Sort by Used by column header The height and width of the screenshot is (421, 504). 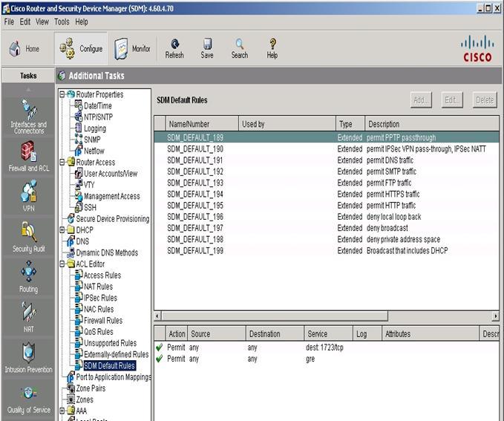pos(287,124)
